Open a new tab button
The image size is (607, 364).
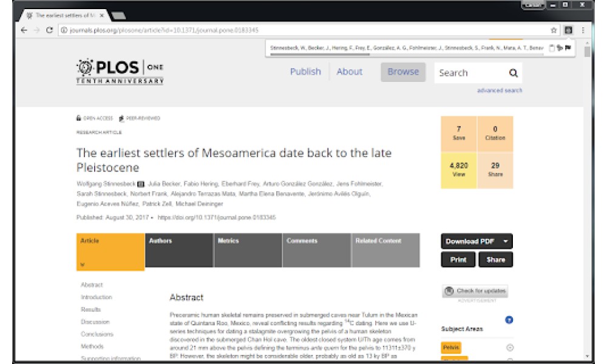point(118,16)
